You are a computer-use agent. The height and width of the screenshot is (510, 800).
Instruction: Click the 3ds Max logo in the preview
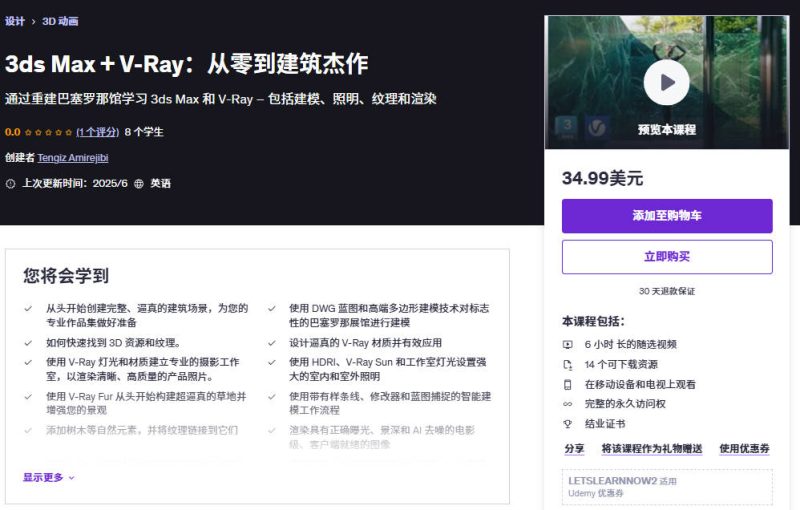[x=567, y=128]
